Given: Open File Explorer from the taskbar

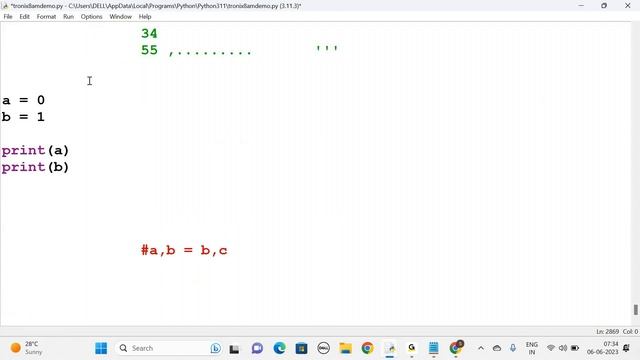Looking at the screenshot, I should 345,348.
